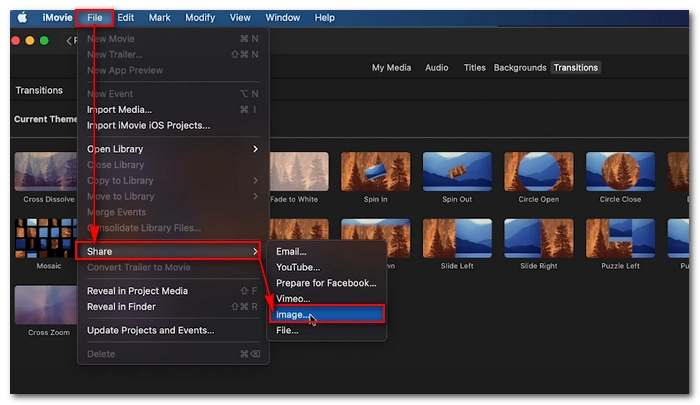
Task: Select Reveal in Project Media
Action: (x=173, y=291)
